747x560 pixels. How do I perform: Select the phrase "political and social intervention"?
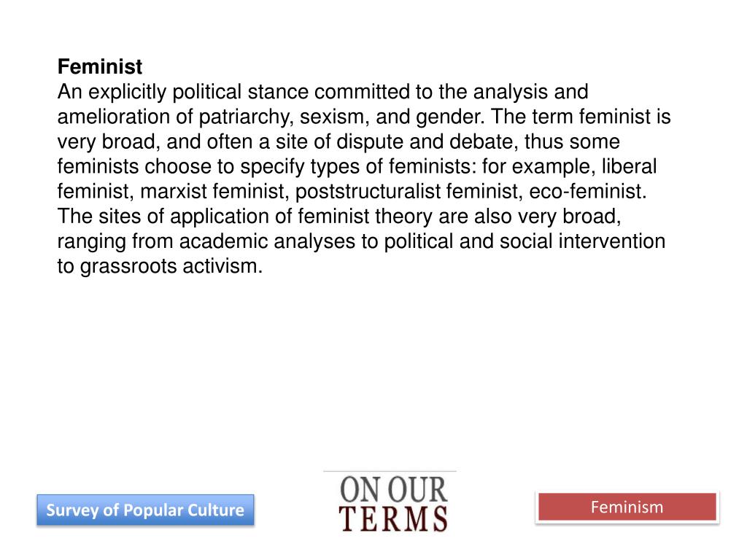[525, 241]
